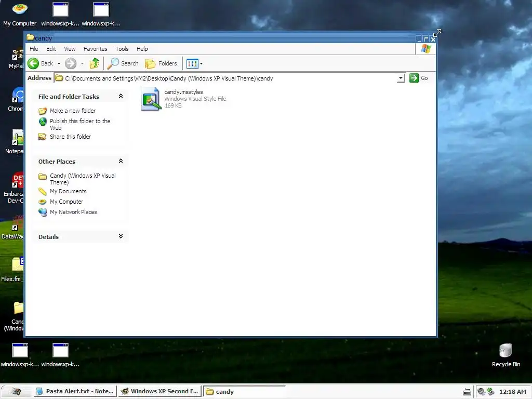Click the My Documents sidebar icon

[43, 192]
